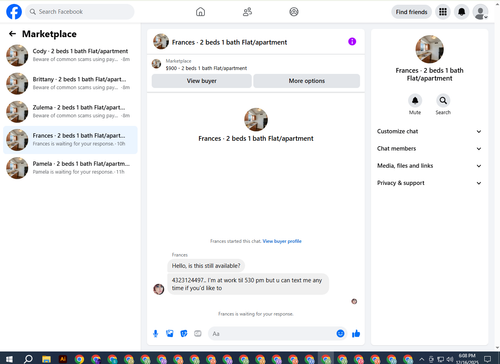500x364 pixels.
Task: Click Frances avatar beside phone message
Action: click(159, 289)
